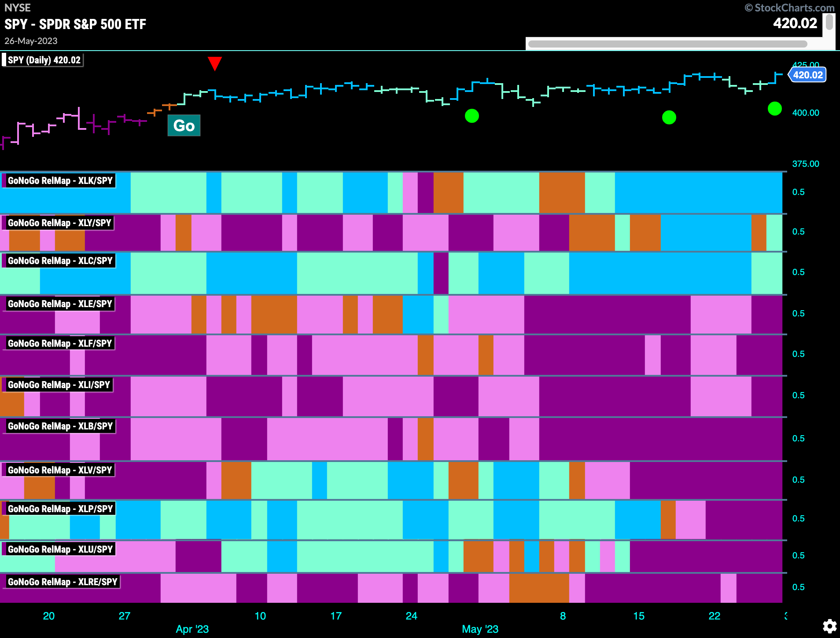
Task: Select the GoNoGo RelMap - XLRE/SPY label
Action: 61,582
